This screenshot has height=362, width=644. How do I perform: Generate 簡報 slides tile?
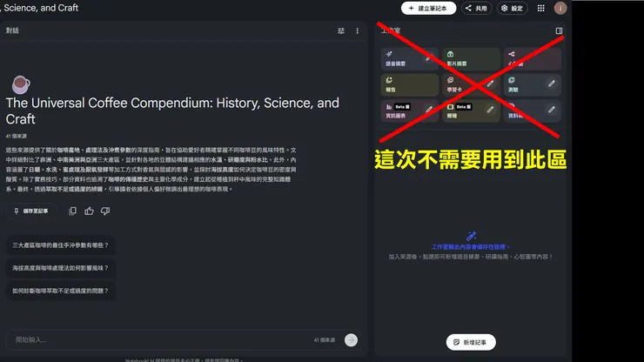click(471, 111)
